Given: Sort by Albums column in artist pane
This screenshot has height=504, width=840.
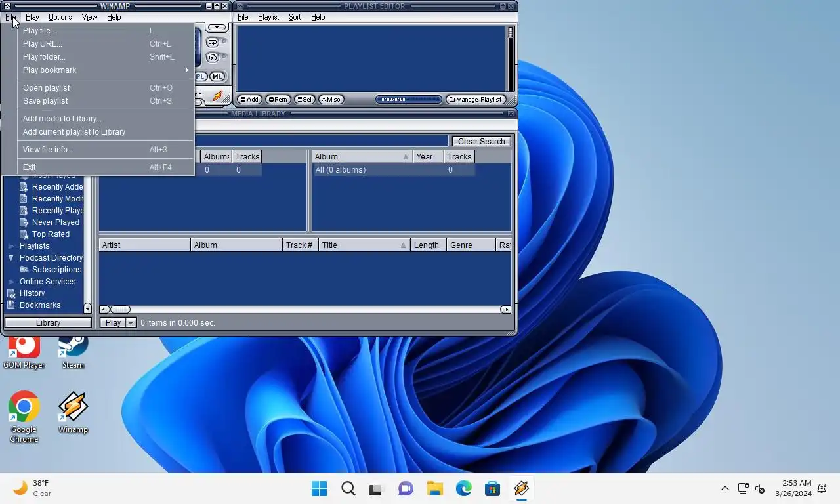Looking at the screenshot, I should (216, 156).
